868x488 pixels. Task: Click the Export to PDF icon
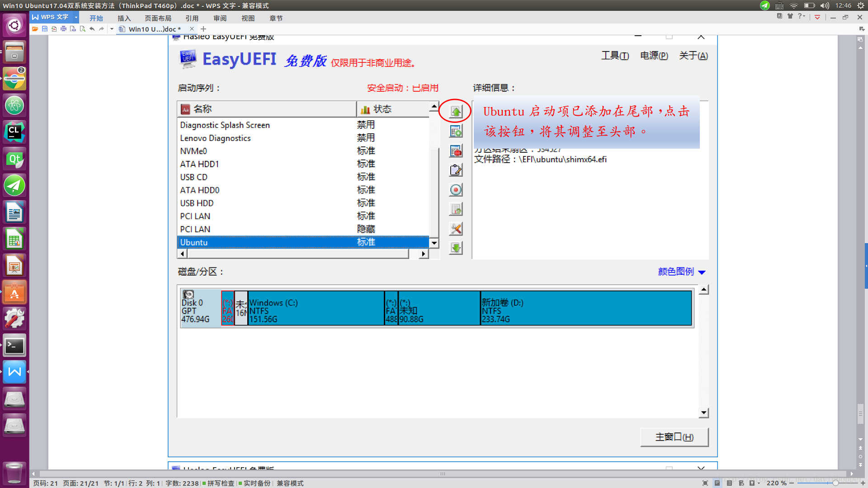(54, 29)
